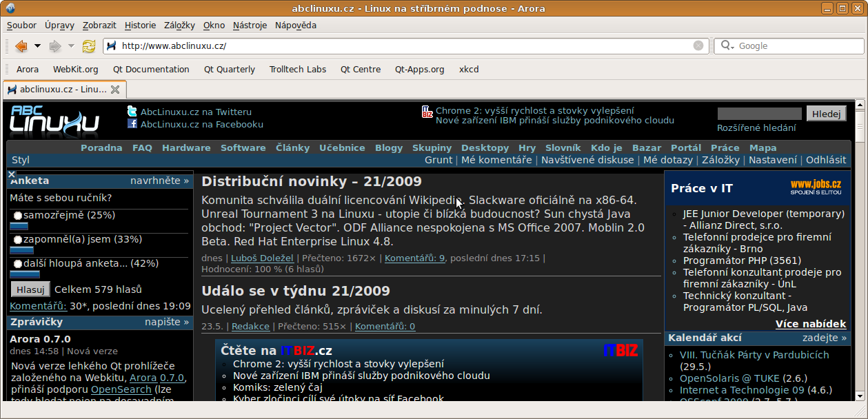
Task: Open the xkcd bookmark
Action: pyautogui.click(x=469, y=70)
